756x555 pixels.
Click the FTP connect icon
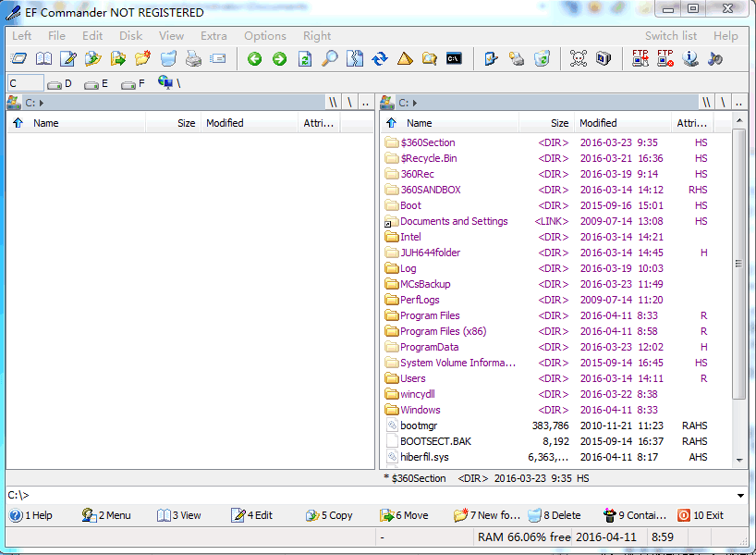(640, 59)
